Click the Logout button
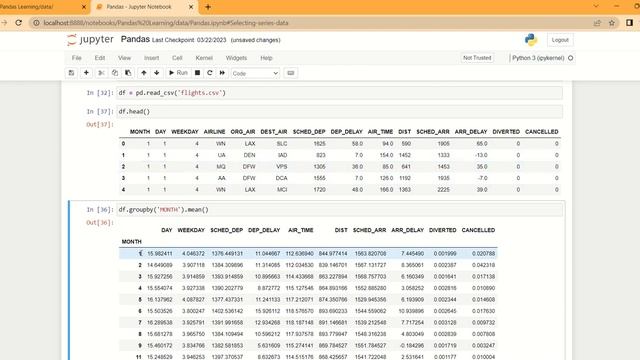640x360 pixels. click(560, 40)
